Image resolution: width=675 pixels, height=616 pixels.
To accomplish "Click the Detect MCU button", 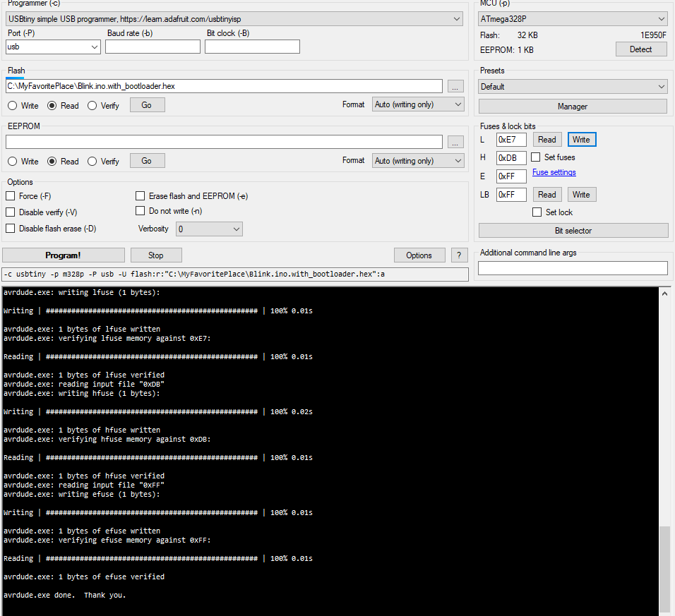I will click(640, 49).
